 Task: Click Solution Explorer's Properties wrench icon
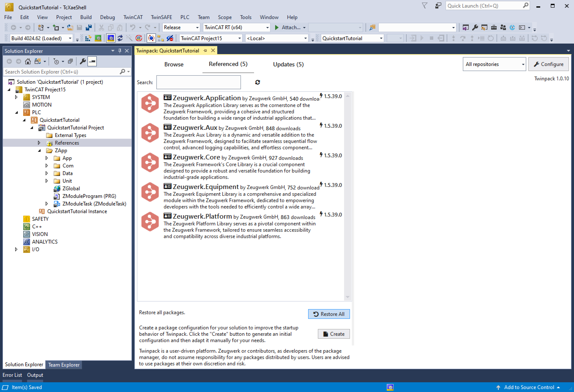click(83, 61)
